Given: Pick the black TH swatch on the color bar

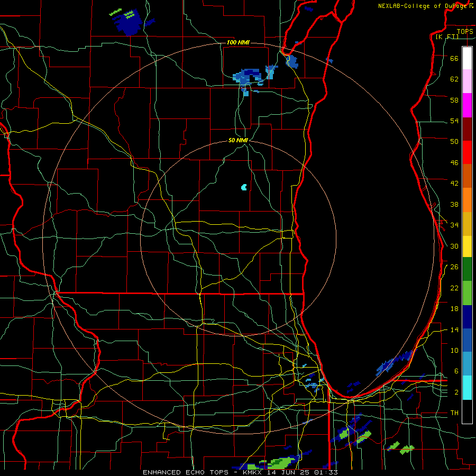Looking at the screenshot, I should (467, 411).
